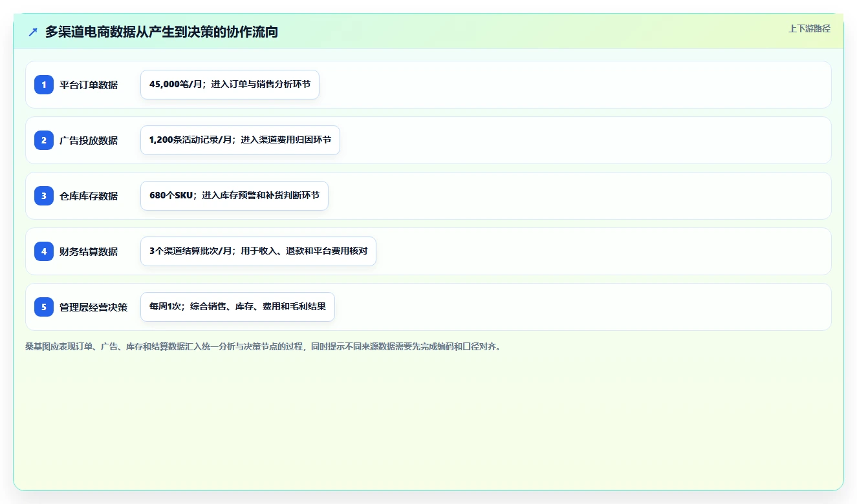Click the arrow icon beside the panel title
This screenshot has height=504, width=857.
pyautogui.click(x=33, y=32)
